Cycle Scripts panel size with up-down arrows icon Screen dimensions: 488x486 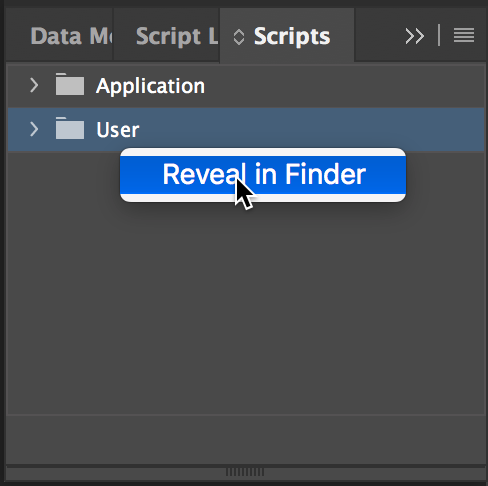pos(239,37)
